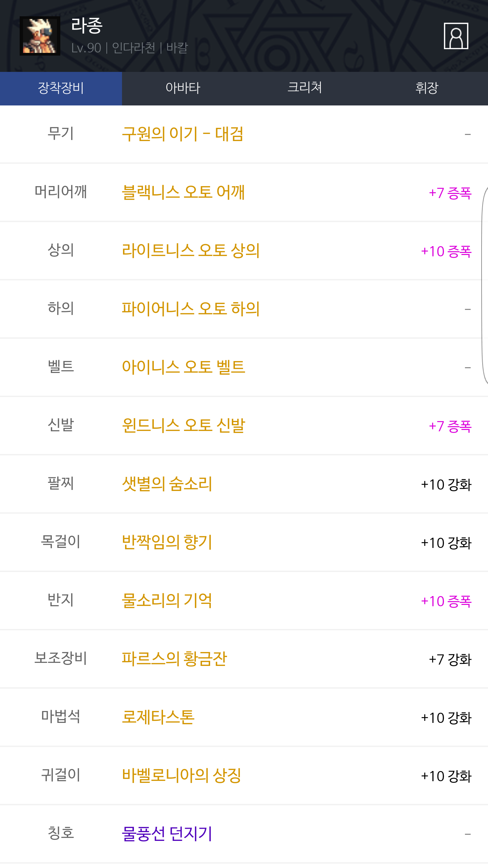This screenshot has width=488, height=868.
Task: Open magic stone item 로제타스톤
Action: click(158, 717)
